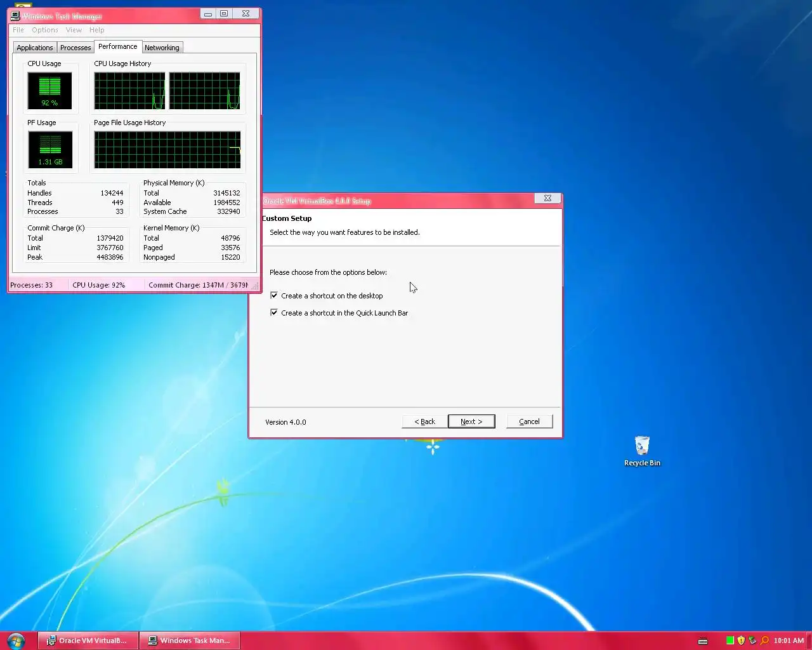The image size is (812, 650).
Task: Click the left CPU Usage History graph
Action: 129,91
